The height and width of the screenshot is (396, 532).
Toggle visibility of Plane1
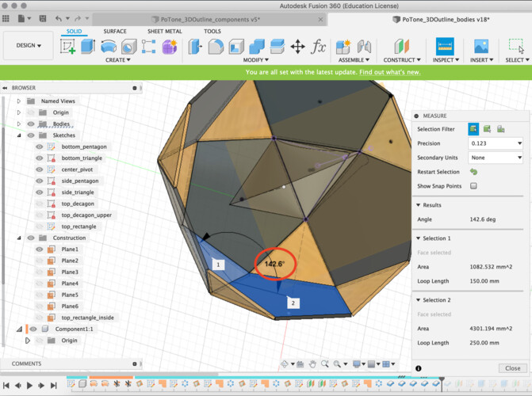click(x=40, y=249)
